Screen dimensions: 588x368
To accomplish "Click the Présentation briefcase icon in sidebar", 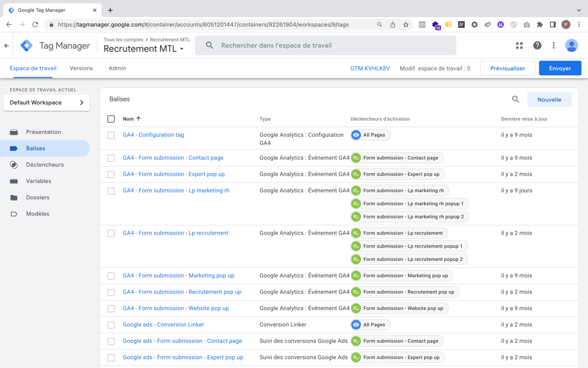I will [x=14, y=132].
